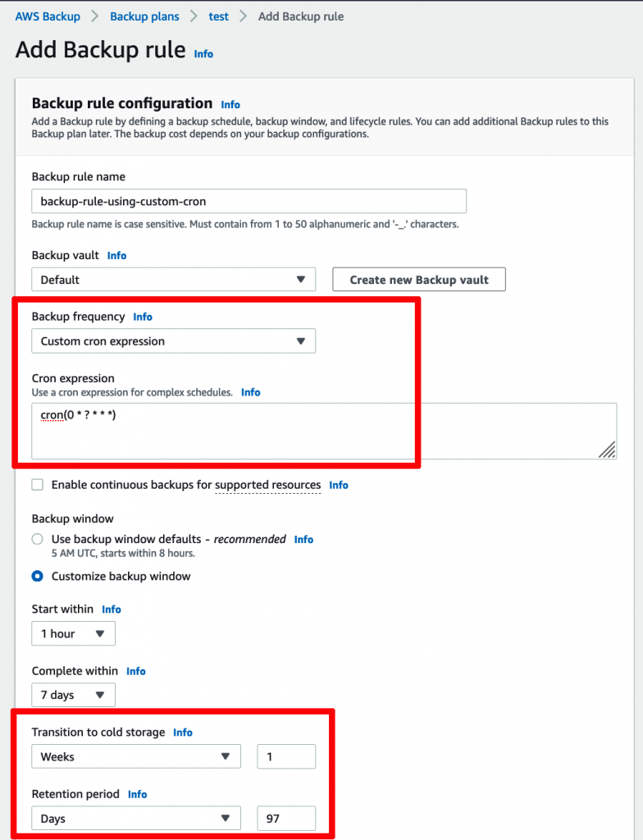Select the retention period value field showing 97

[285, 818]
